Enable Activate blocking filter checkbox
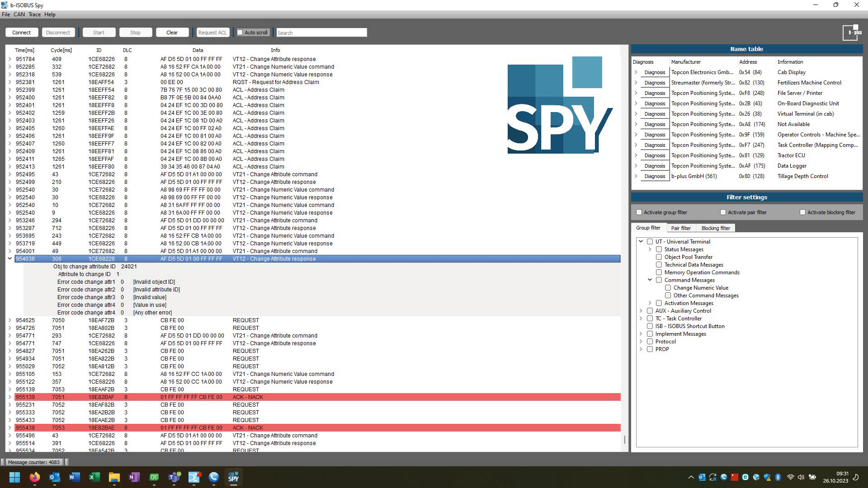 (x=802, y=212)
